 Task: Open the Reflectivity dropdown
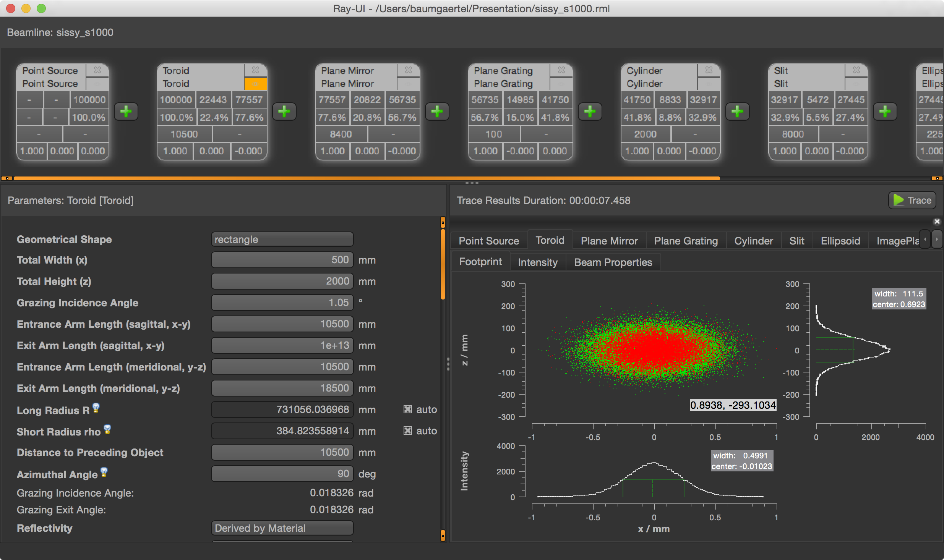click(x=282, y=528)
